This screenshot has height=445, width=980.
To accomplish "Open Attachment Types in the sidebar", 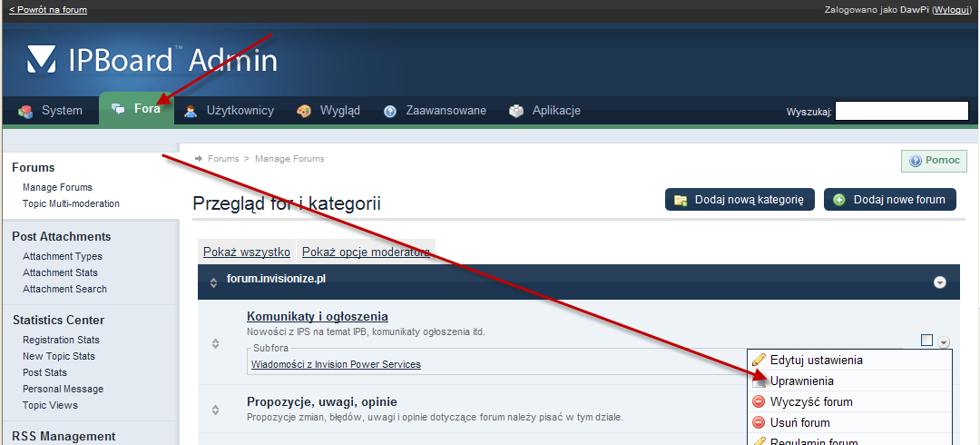I will pyautogui.click(x=63, y=256).
